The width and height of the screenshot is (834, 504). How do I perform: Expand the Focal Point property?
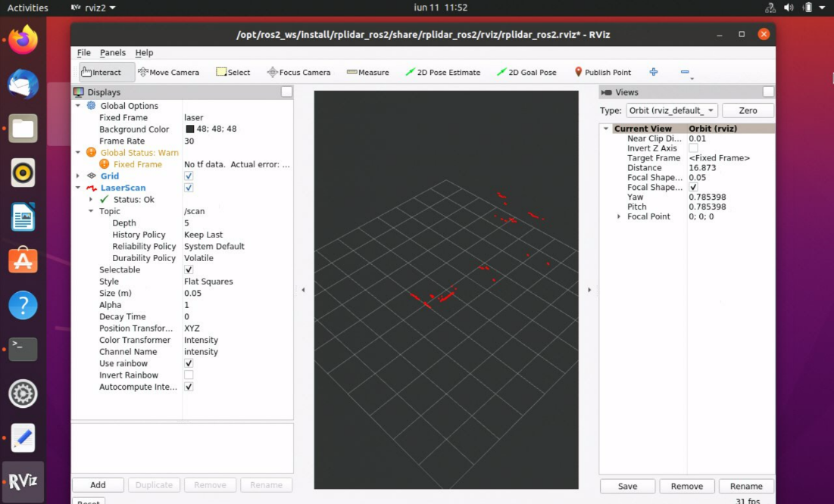coord(619,216)
